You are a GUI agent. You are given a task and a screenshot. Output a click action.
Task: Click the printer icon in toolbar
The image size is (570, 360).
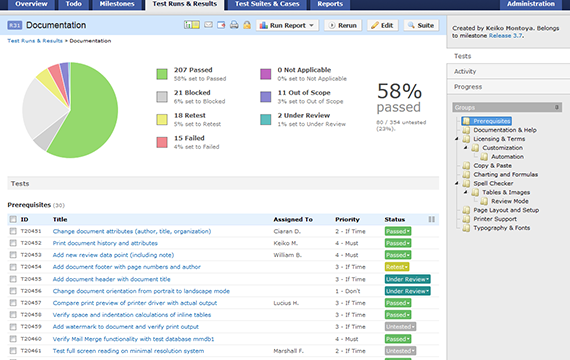coord(234,25)
